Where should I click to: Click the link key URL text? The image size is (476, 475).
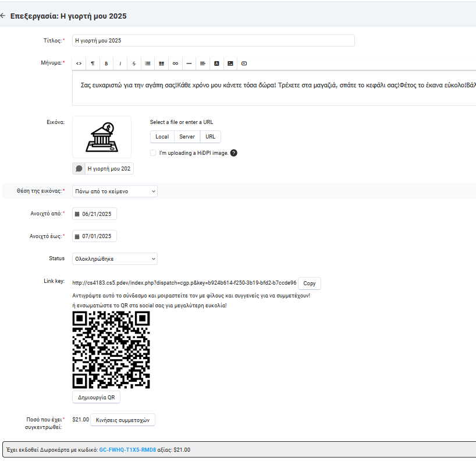tap(184, 283)
